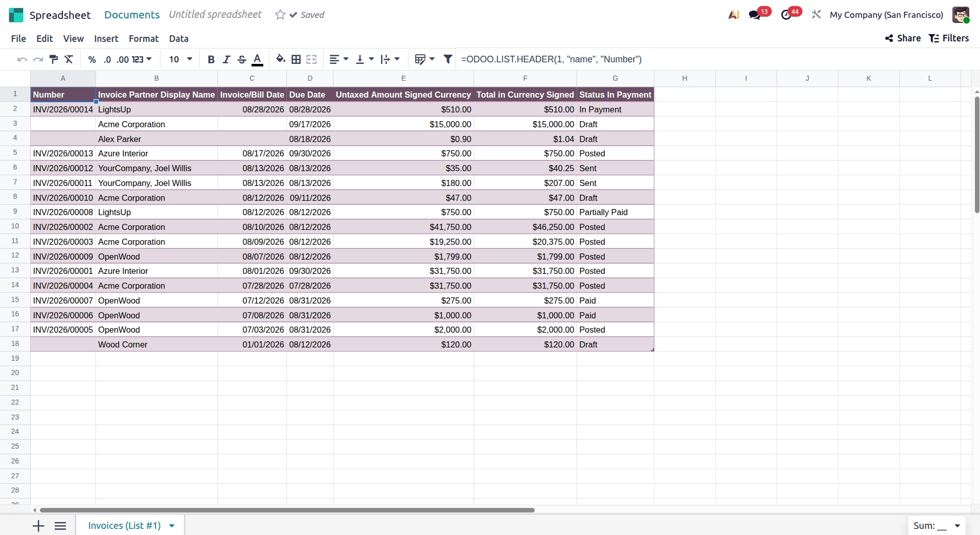Click the Share button

pos(903,38)
